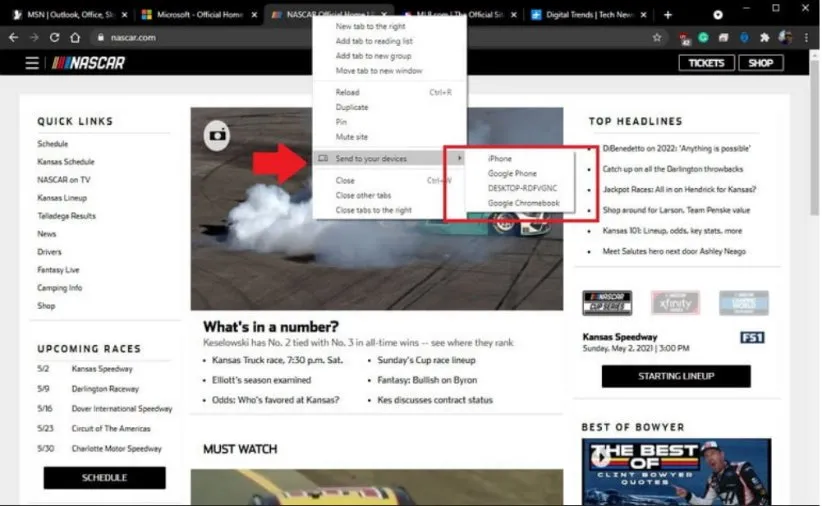Screen dimensions: 822x506
Task: Select the NASCAR Cup Series logo
Action: [x=607, y=302]
